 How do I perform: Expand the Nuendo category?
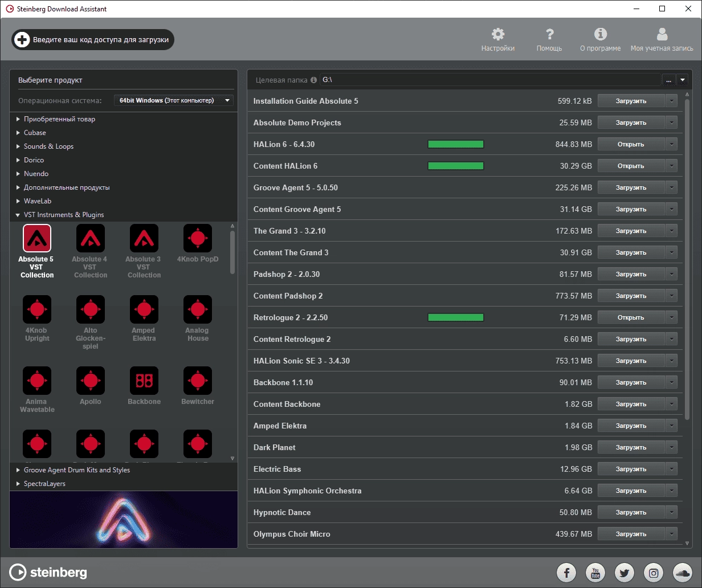pyautogui.click(x=18, y=174)
